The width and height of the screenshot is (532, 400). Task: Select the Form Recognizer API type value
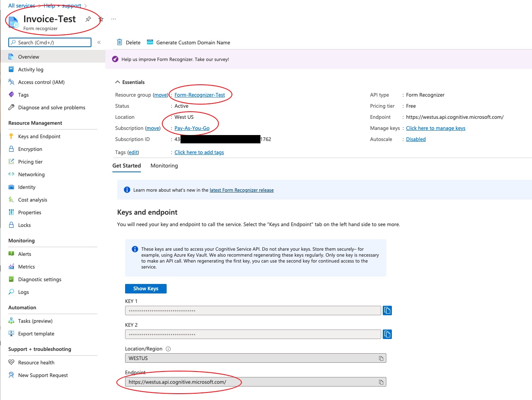coord(425,95)
